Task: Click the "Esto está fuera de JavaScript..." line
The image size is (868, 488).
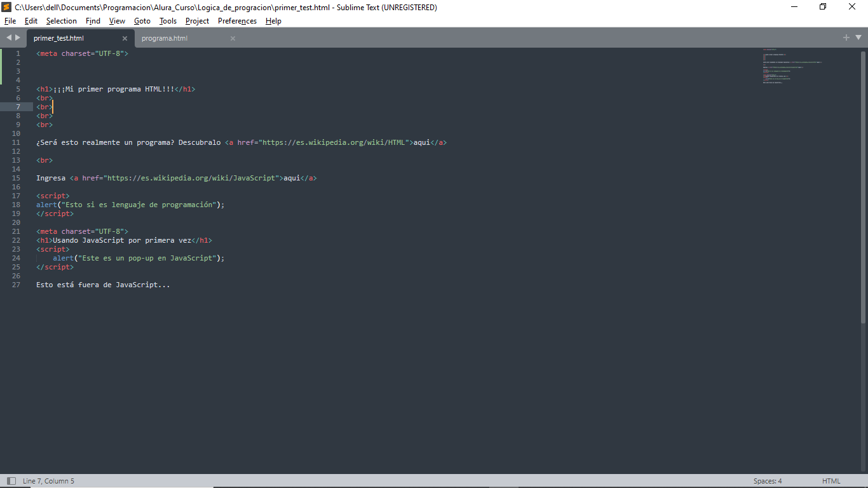Action: point(103,285)
